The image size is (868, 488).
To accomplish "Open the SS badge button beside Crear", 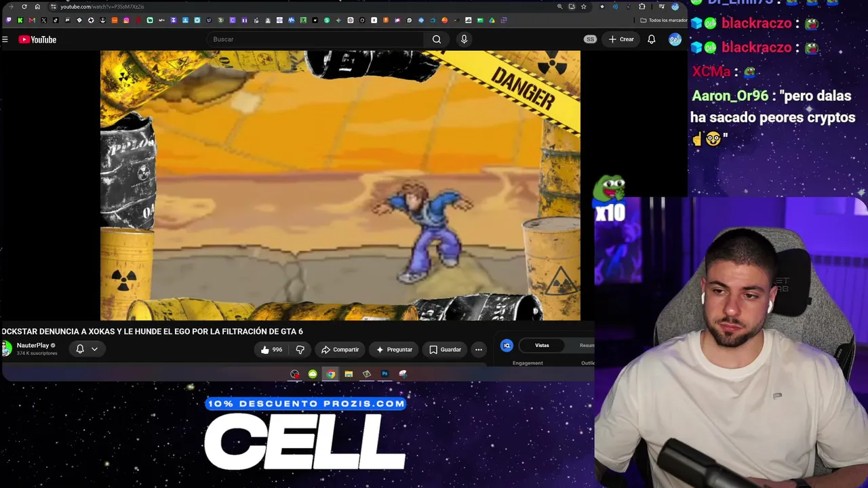I will [x=590, y=39].
